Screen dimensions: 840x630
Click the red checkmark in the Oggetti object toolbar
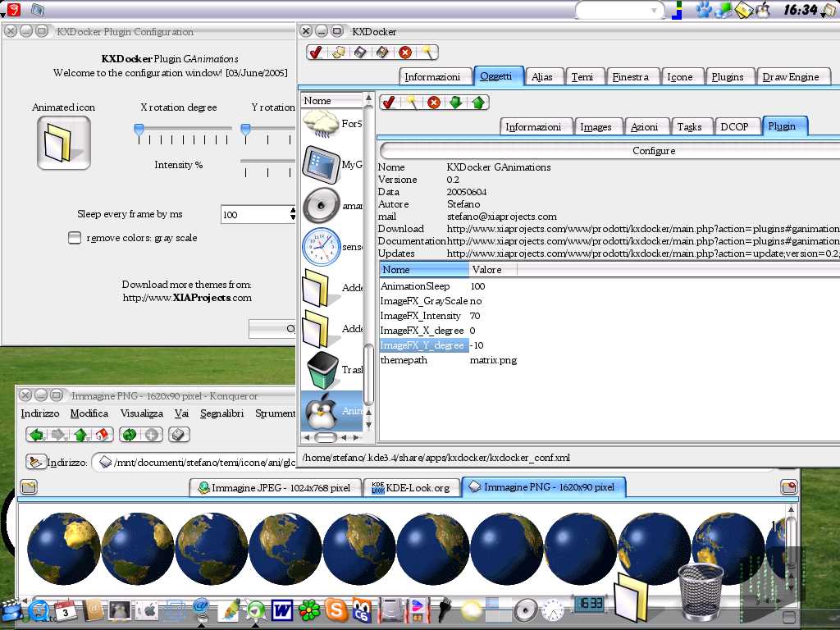coord(389,102)
